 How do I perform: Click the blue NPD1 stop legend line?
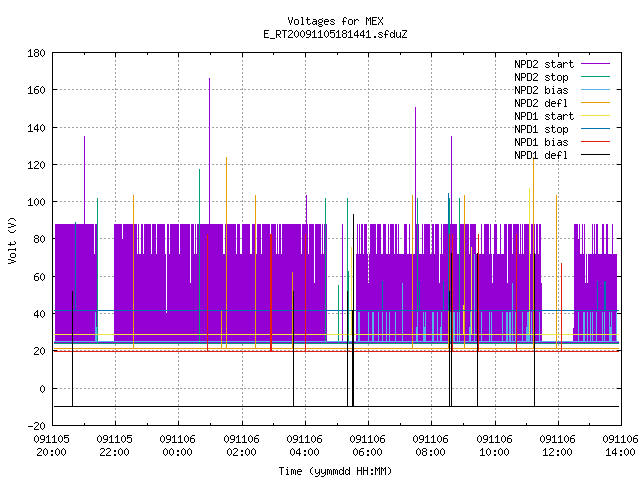coord(596,129)
